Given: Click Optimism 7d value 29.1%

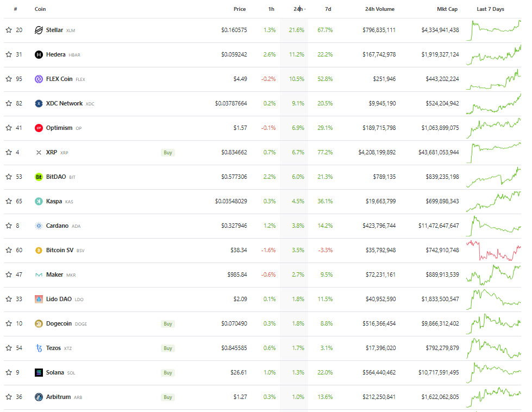Looking at the screenshot, I should 325,128.
